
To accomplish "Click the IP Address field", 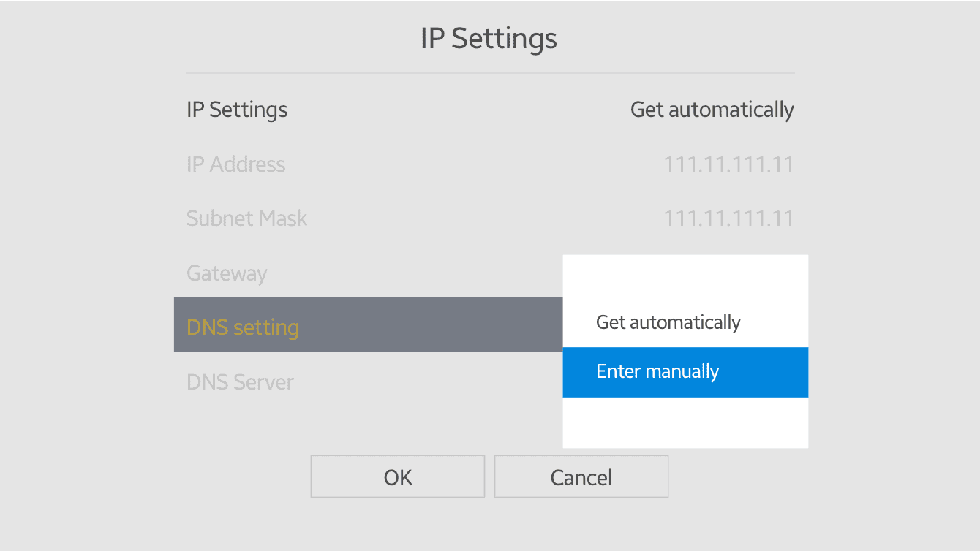I will pos(235,164).
